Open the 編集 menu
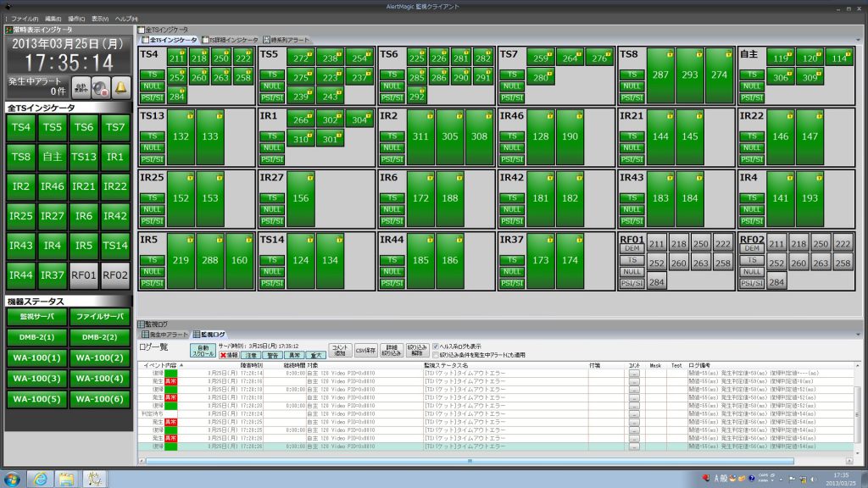 (53, 19)
